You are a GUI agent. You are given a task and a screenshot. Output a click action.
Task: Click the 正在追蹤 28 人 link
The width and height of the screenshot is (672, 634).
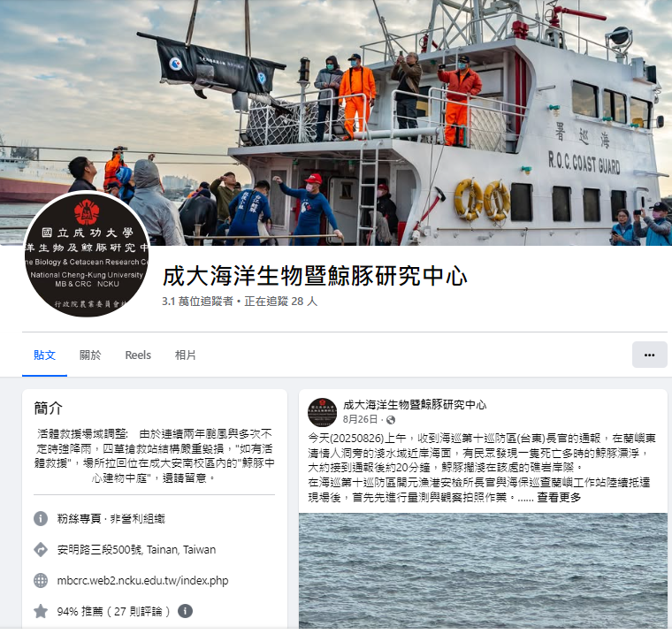(280, 302)
